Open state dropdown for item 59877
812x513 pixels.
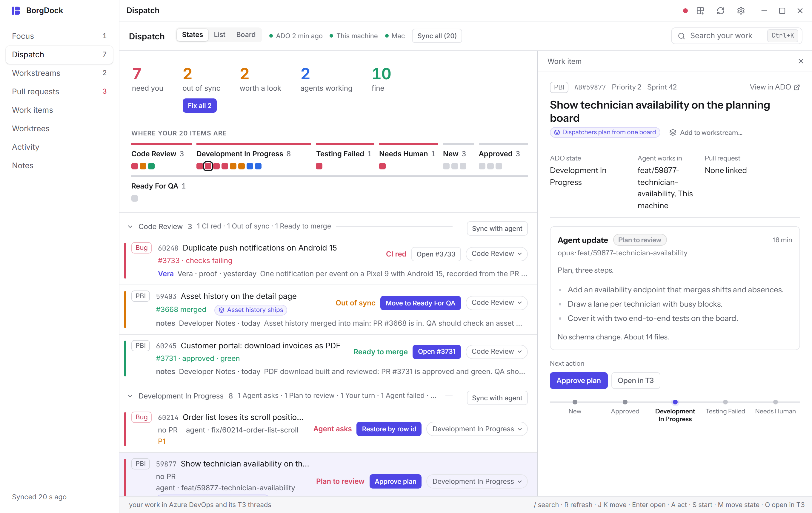point(477,482)
